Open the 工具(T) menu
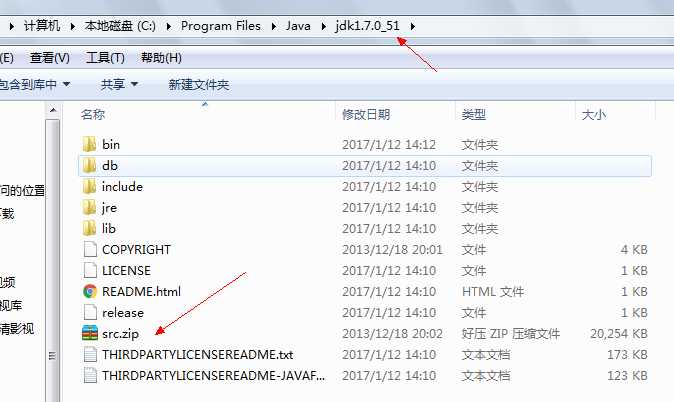 [x=105, y=58]
